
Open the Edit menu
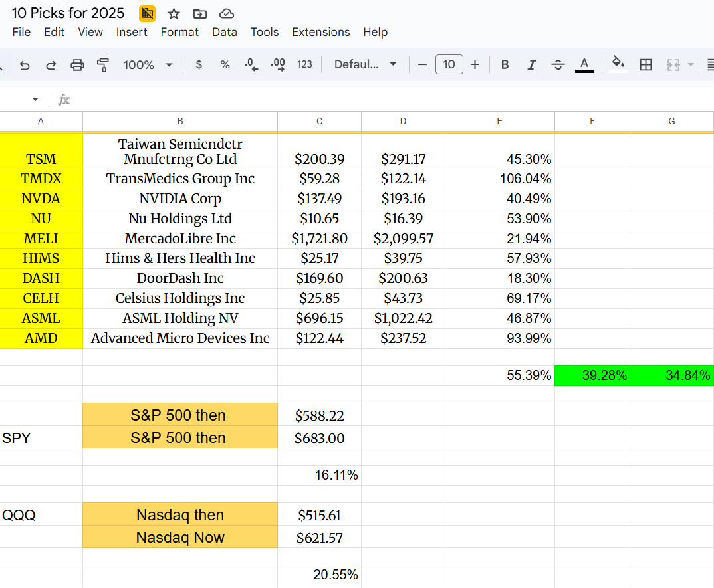click(55, 32)
